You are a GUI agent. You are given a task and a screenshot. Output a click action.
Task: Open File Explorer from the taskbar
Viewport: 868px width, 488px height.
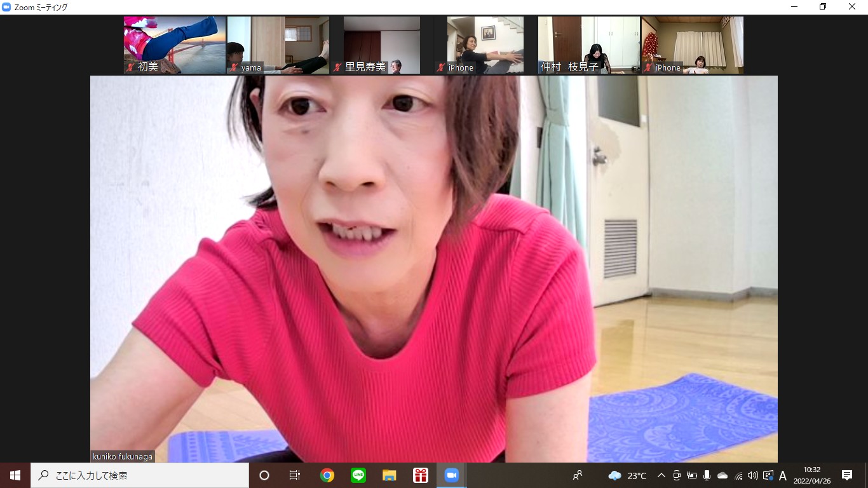pos(390,475)
